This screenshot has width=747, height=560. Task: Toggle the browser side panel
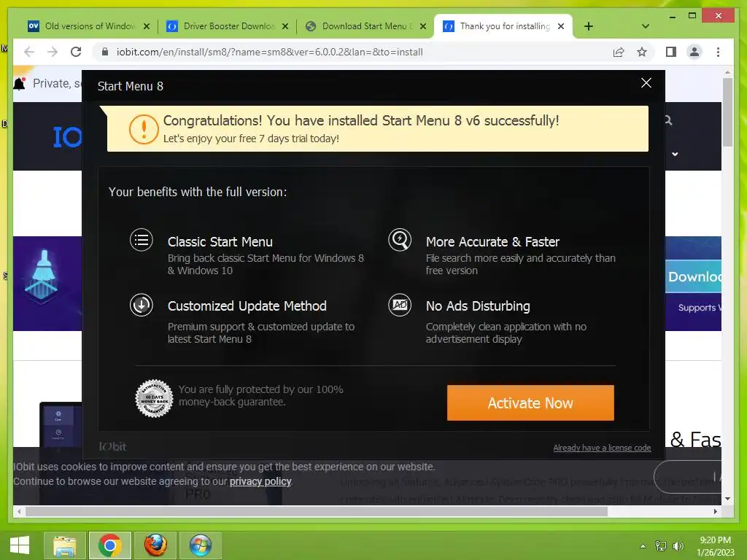tap(671, 52)
